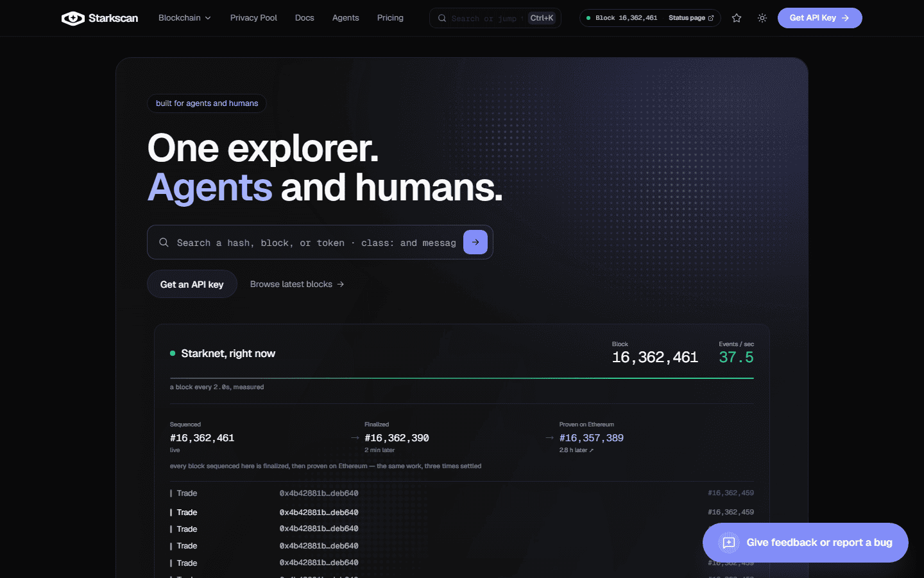Click the Starkscan eye logo
The width and height of the screenshot is (924, 578).
(x=73, y=18)
